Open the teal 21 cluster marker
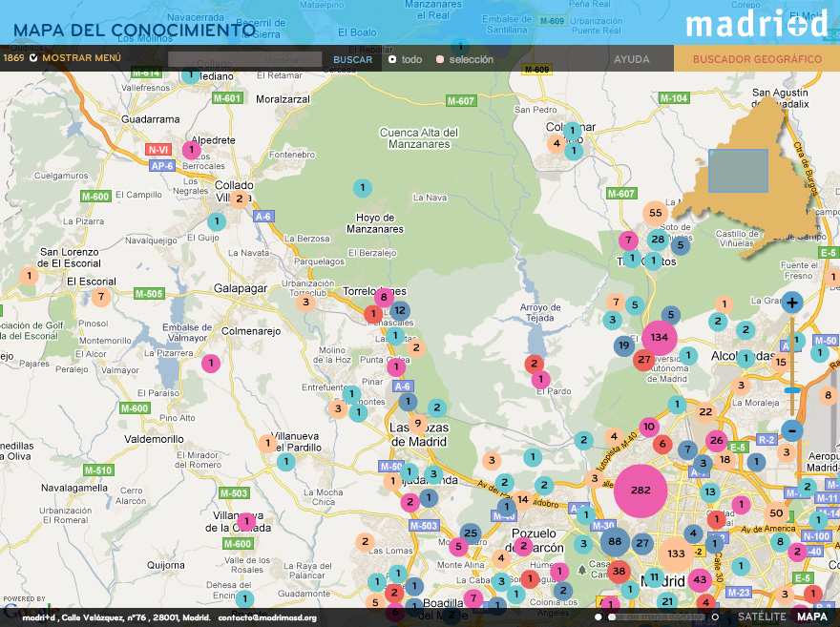 pos(667,602)
